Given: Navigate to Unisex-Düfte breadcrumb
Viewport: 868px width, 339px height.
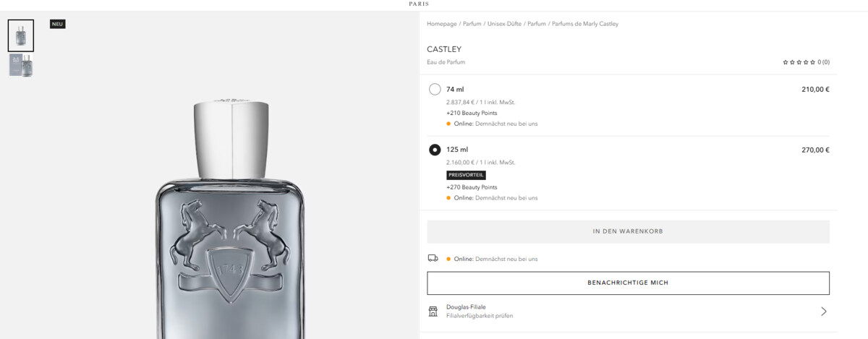Looking at the screenshot, I should pos(503,24).
